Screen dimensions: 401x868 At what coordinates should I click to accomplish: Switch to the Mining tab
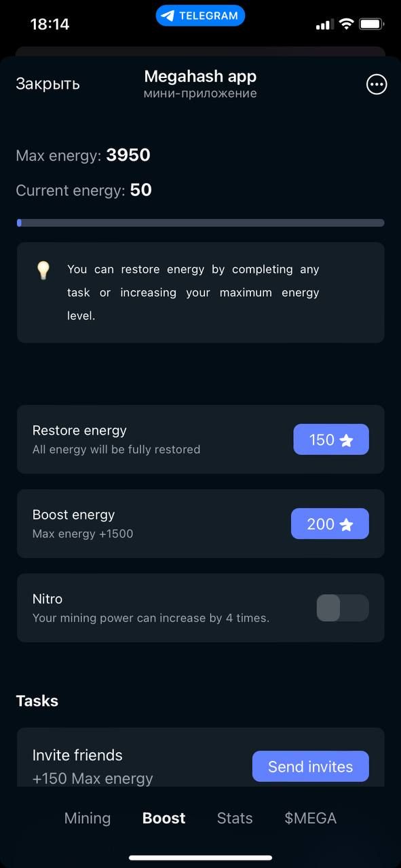(x=88, y=818)
